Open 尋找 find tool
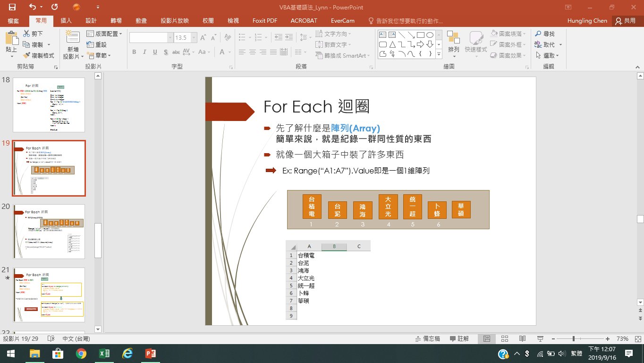This screenshot has height=363, width=644. (544, 34)
